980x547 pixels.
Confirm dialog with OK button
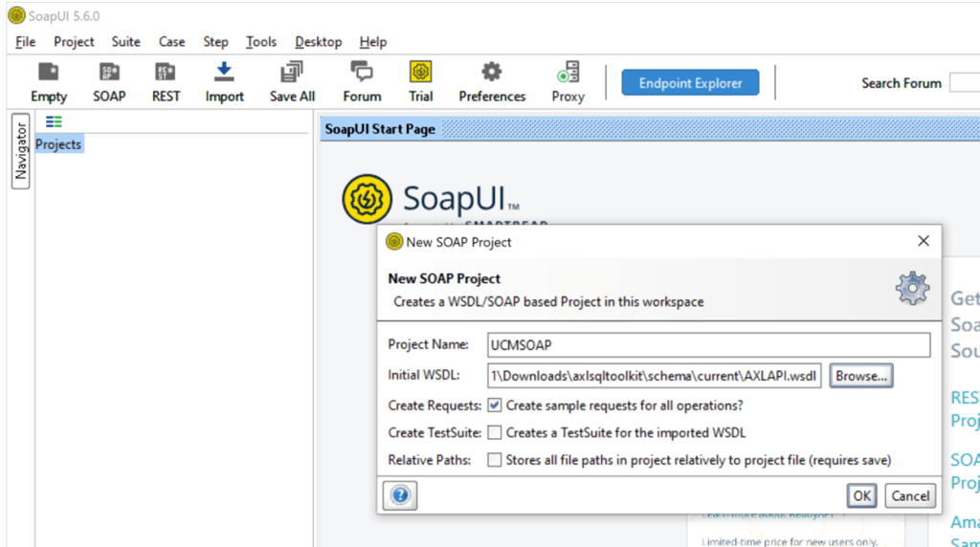pyautogui.click(x=862, y=495)
